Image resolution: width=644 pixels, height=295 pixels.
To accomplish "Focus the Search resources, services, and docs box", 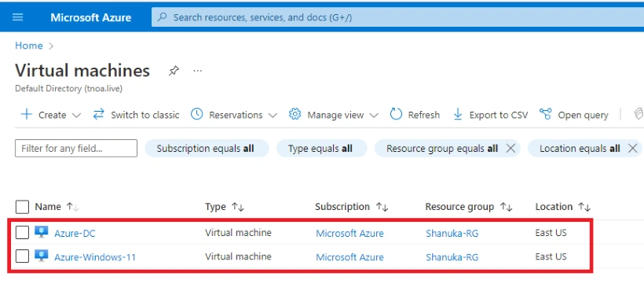I will (x=397, y=17).
